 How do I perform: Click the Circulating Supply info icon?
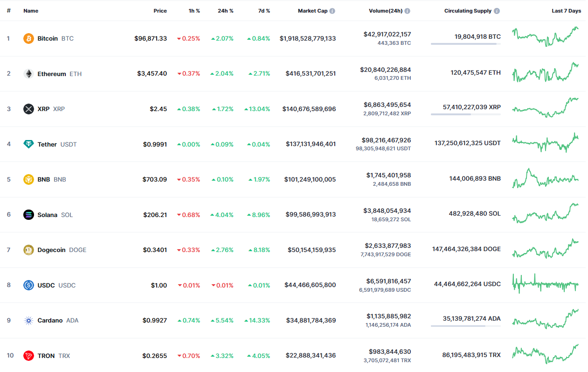coord(497,11)
